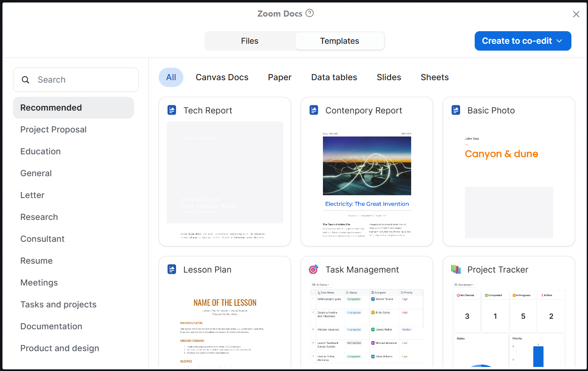The width and height of the screenshot is (588, 371).
Task: Click the Lesson Plan title text
Action: click(x=207, y=270)
